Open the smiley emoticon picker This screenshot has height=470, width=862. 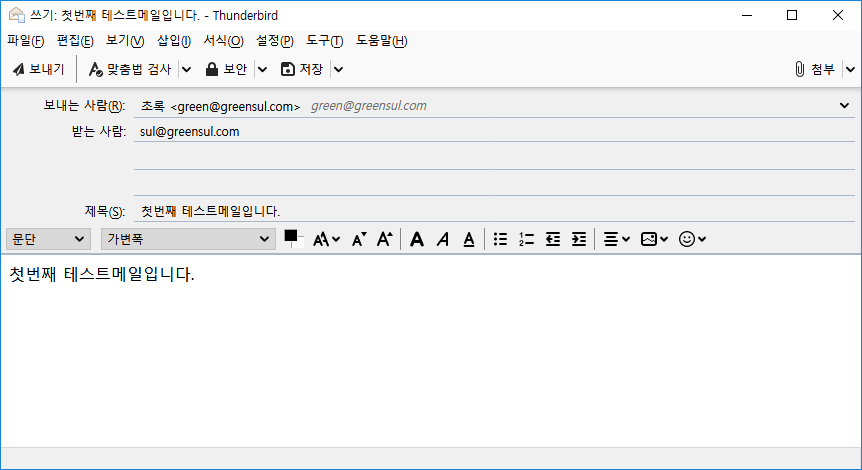pyautogui.click(x=692, y=239)
